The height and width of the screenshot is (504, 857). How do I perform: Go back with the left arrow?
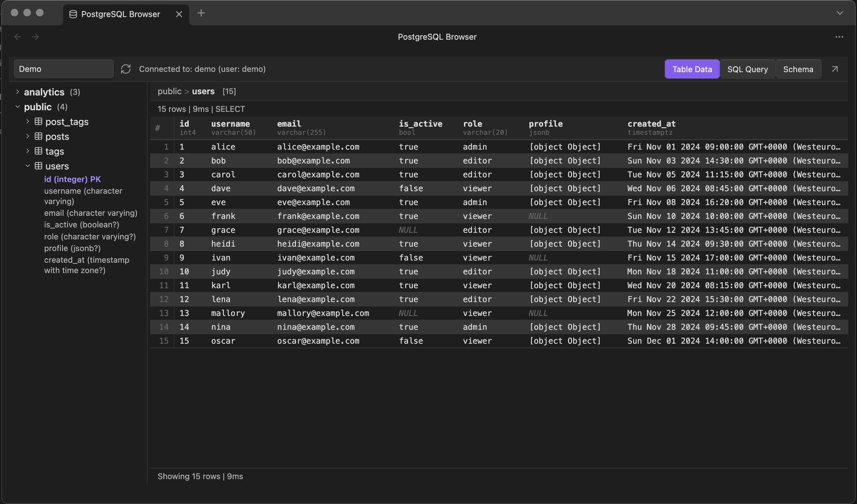pyautogui.click(x=18, y=37)
